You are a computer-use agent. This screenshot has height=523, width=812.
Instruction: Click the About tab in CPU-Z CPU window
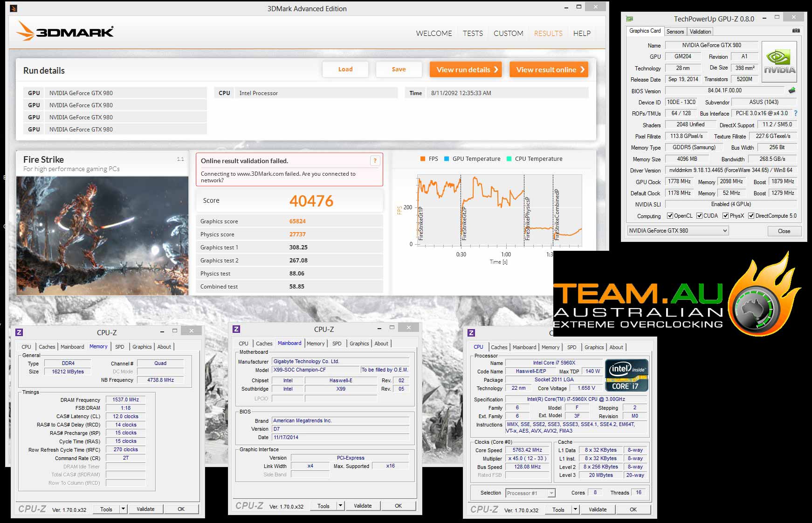tap(616, 347)
